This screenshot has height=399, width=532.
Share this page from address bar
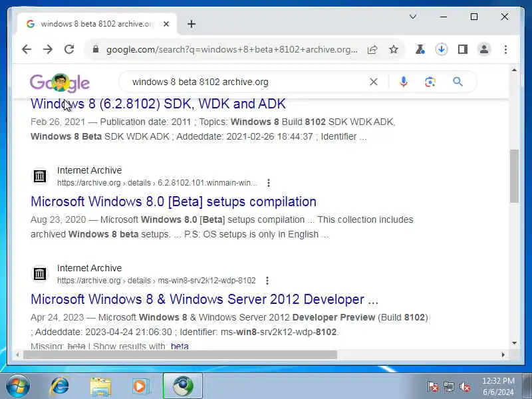372,49
